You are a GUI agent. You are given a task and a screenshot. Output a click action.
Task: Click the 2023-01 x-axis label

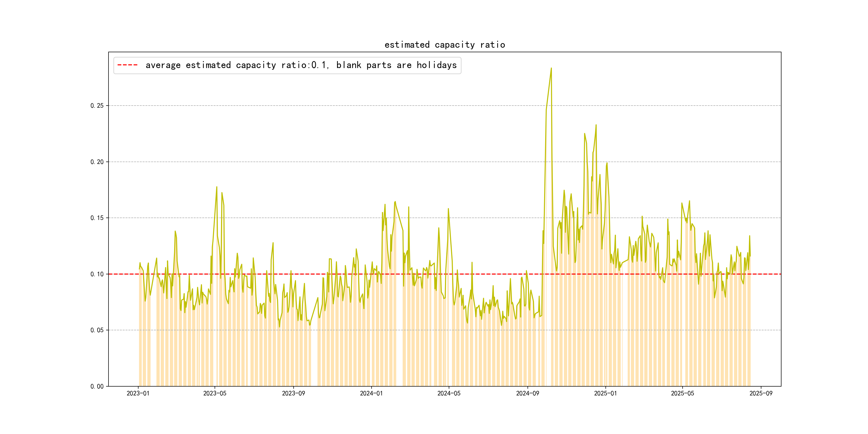138,393
